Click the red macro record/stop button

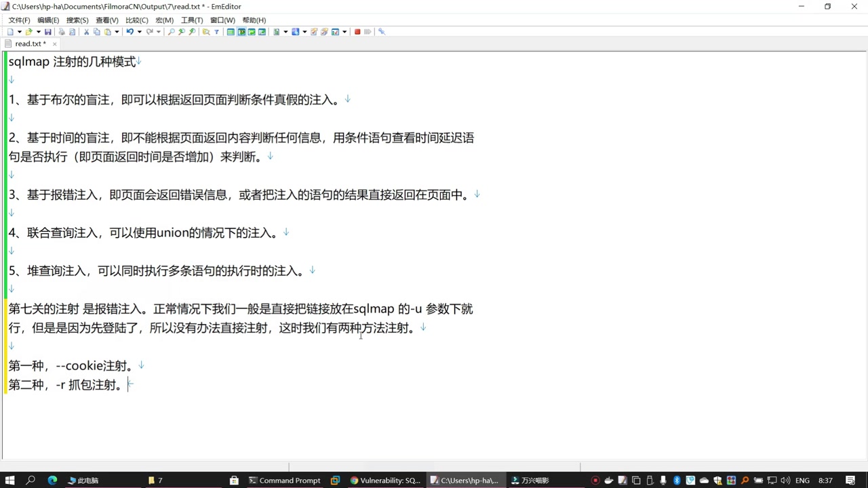click(x=357, y=32)
